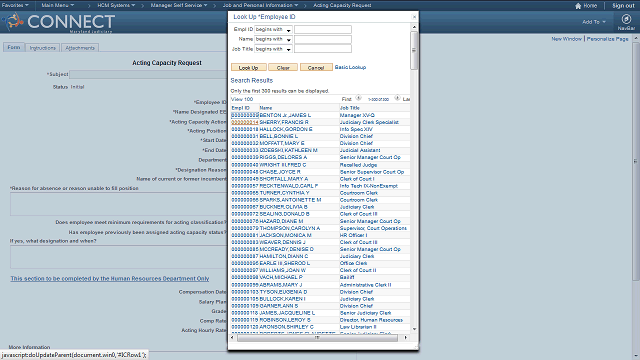The image size is (640, 360).
Task: Open Human Resources Department Only section link
Action: coord(110,278)
